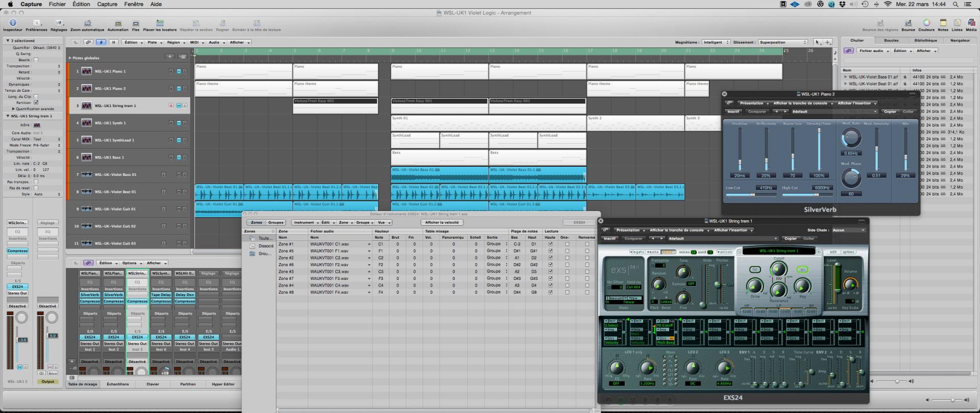Viewport: 980px width, 413px height.
Task: Toggle the Catch playhead running-man button
Action: point(101,42)
